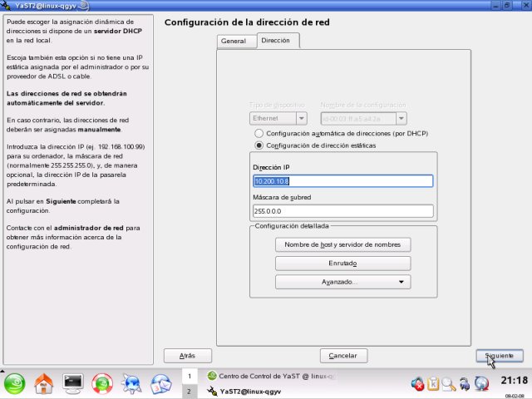
Task: Expand the Avanzado dropdown button
Action: point(343,282)
